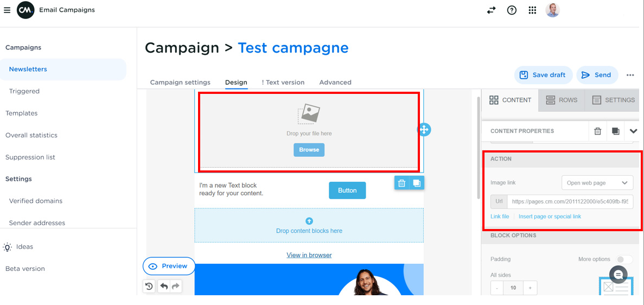This screenshot has width=644, height=305.
Task: Duplicate block using Content Properties copy icon
Action: [615, 131]
